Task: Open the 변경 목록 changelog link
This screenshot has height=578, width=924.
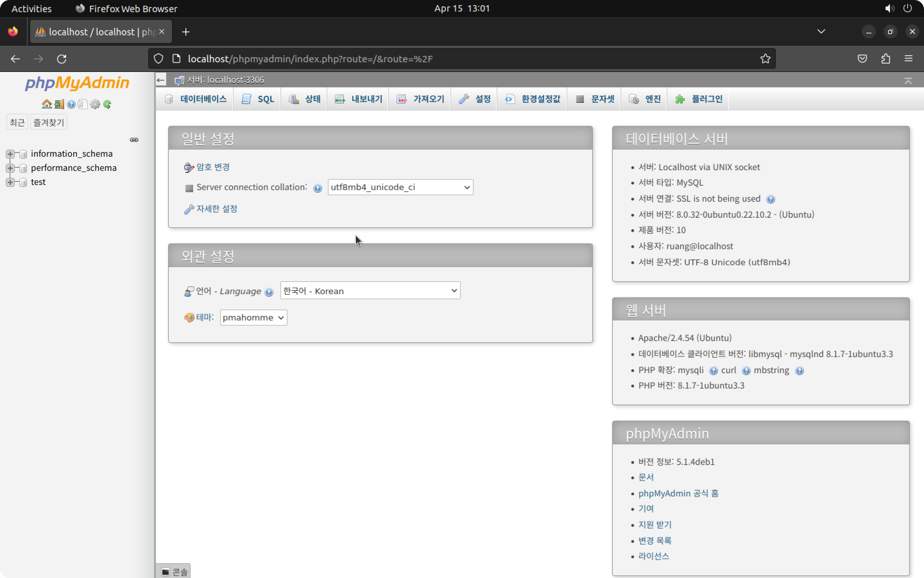Action: click(655, 540)
